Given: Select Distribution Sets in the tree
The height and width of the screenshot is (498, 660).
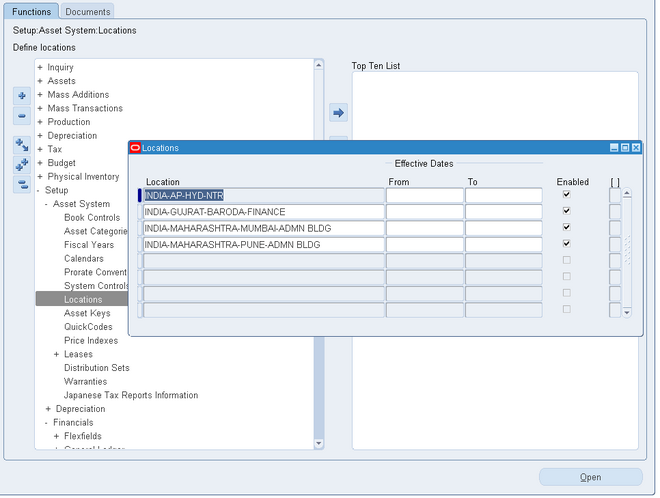Looking at the screenshot, I should point(96,368).
